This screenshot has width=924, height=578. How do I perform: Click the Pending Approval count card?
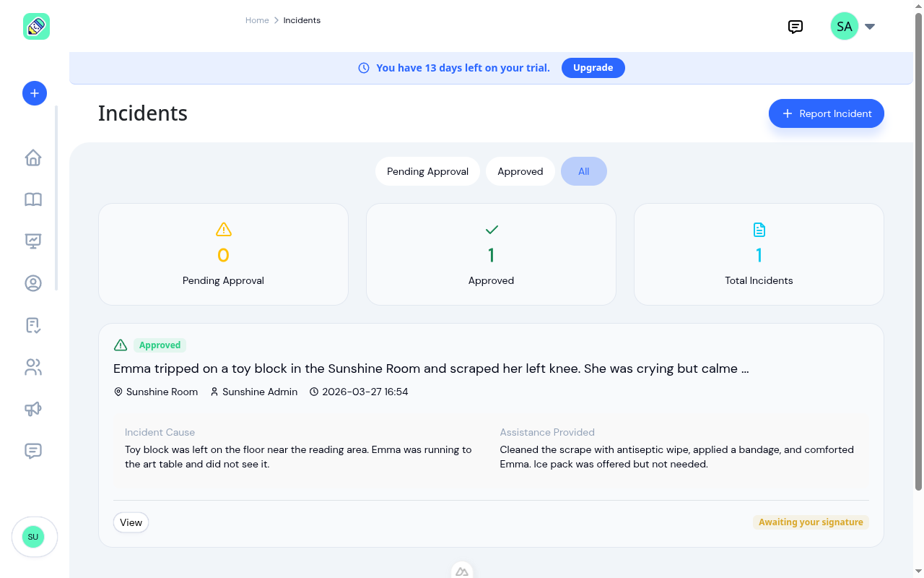tap(224, 254)
